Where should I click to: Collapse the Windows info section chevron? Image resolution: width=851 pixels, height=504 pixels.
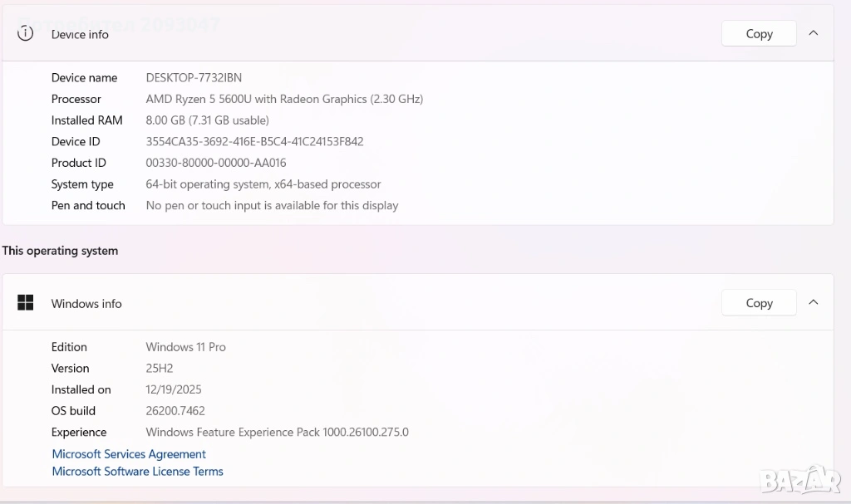(x=814, y=302)
